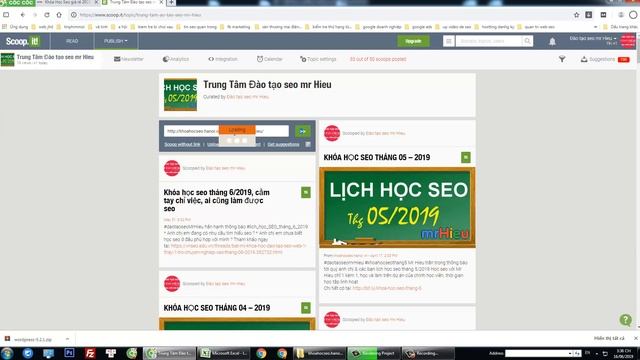This screenshot has width=640, height=360.
Task: Open the READ menu item
Action: coord(72,41)
